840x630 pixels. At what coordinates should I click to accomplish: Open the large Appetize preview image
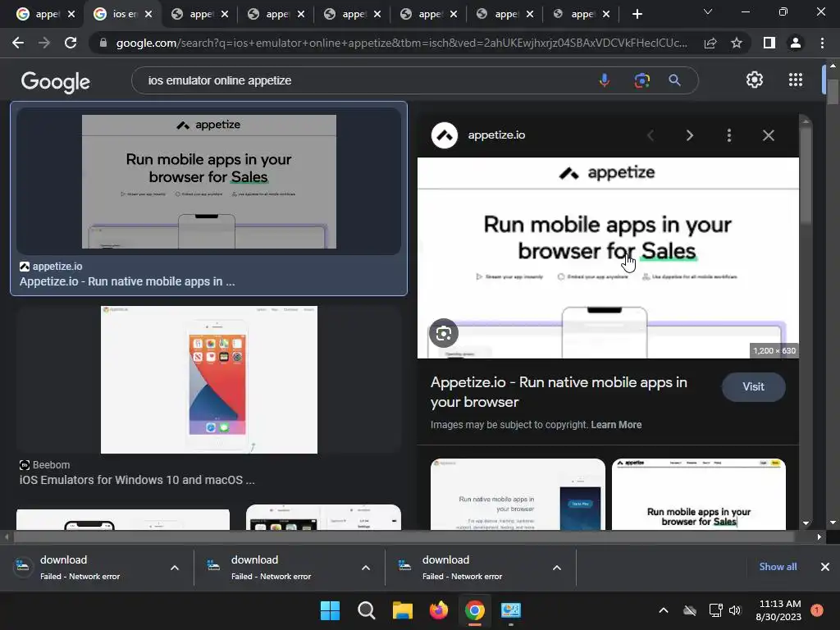[608, 258]
